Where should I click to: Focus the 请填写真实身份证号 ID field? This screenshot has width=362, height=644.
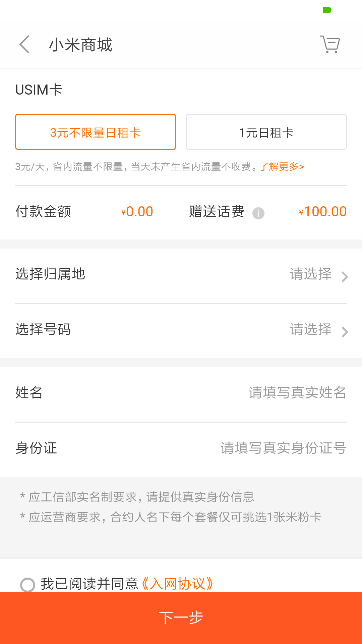click(283, 448)
